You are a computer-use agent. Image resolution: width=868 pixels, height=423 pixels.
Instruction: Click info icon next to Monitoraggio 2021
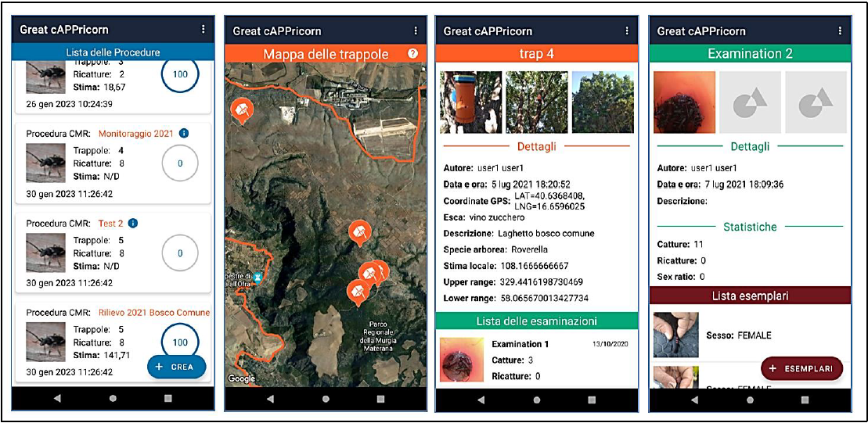click(x=184, y=133)
